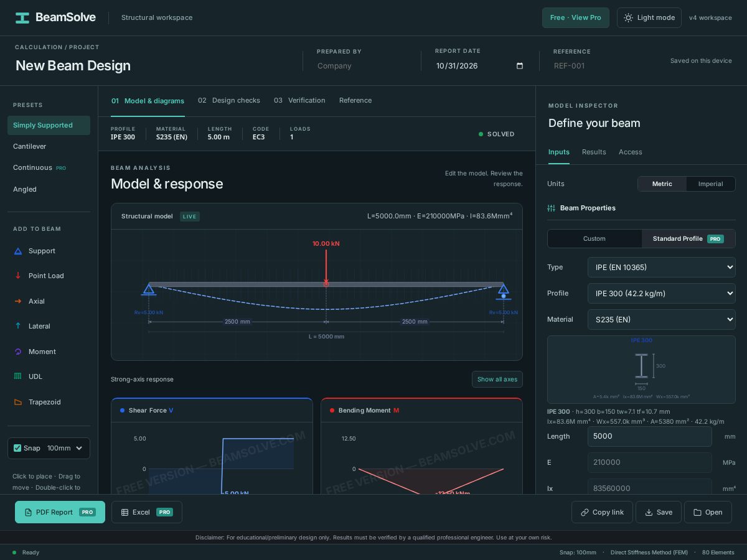Click the Copy link chain icon
747x560 pixels.
[585, 512]
